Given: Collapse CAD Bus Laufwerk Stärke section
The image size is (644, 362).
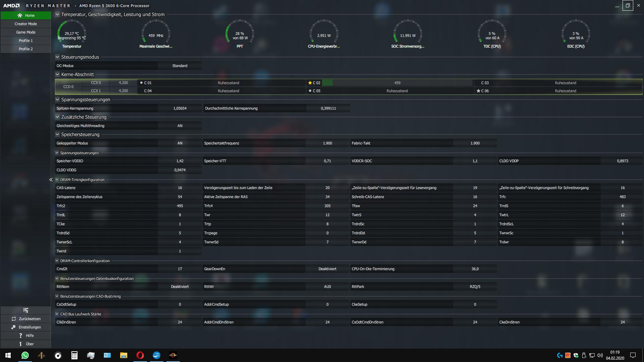Looking at the screenshot, I should pyautogui.click(x=57, y=314).
